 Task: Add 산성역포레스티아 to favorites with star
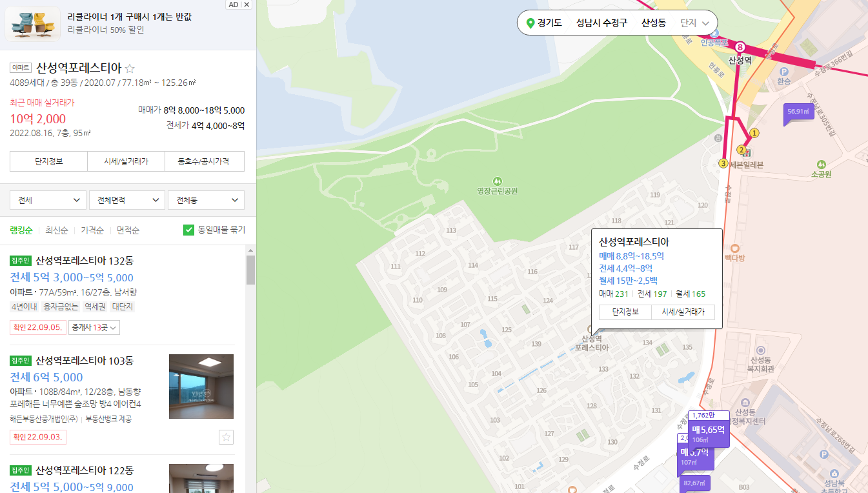(x=130, y=68)
